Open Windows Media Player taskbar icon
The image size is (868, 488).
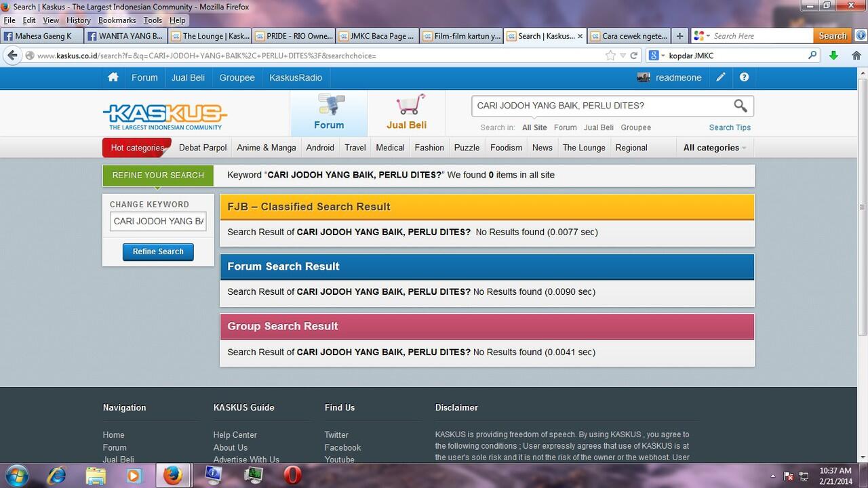pos(134,475)
